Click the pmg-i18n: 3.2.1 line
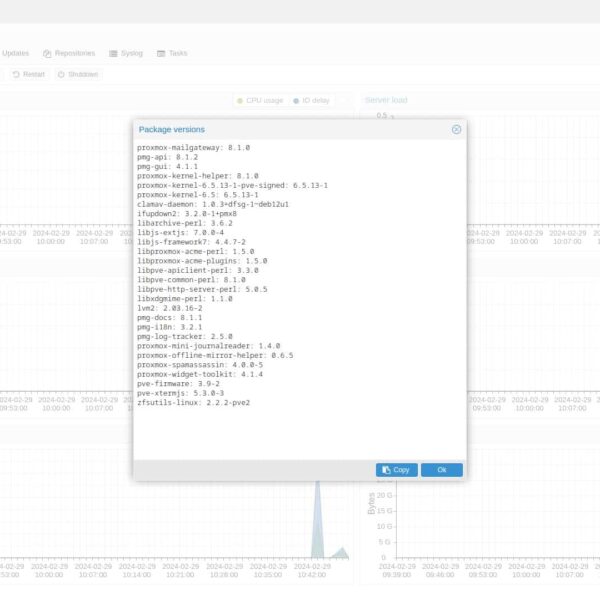The width and height of the screenshot is (600, 600). (170, 327)
